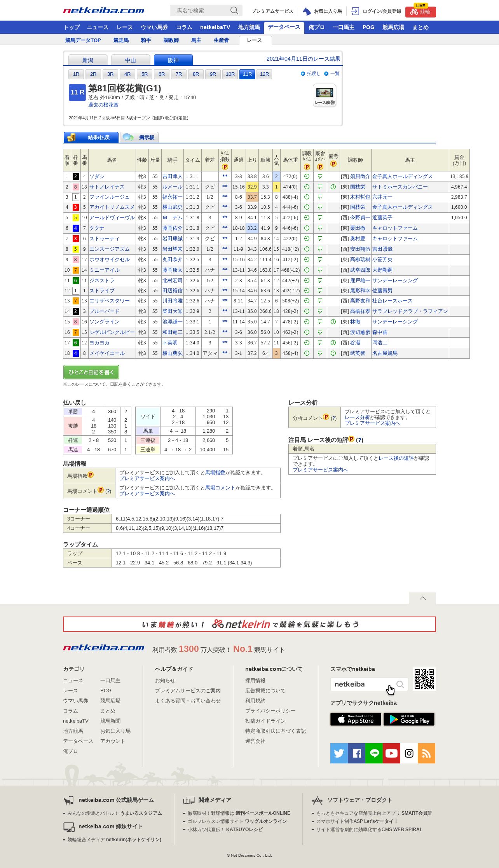Click training time icon for ソダシ
The image size is (499, 868).
(x=307, y=176)
